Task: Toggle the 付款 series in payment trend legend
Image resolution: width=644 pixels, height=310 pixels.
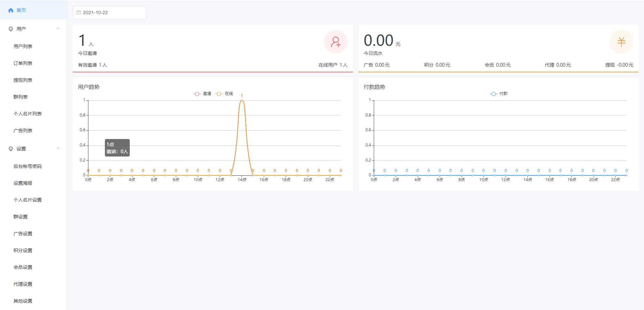Action: (499, 94)
